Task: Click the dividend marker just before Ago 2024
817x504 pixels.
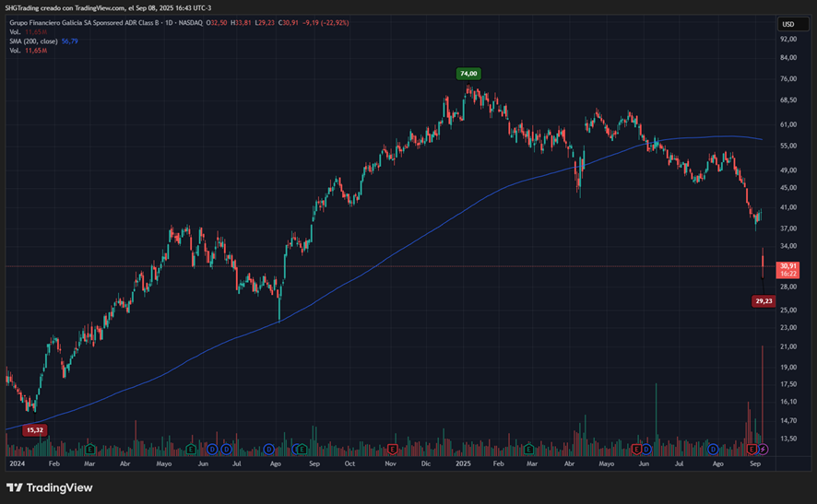Action: click(x=269, y=449)
